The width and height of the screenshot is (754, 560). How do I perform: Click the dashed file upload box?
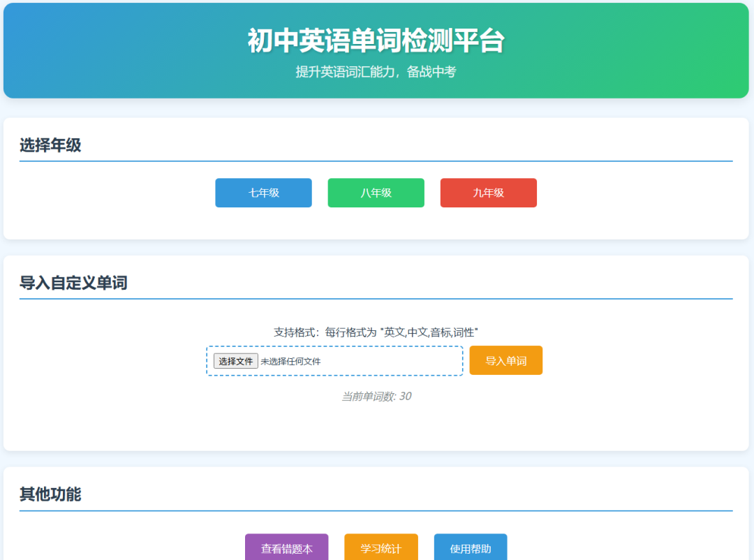[335, 360]
